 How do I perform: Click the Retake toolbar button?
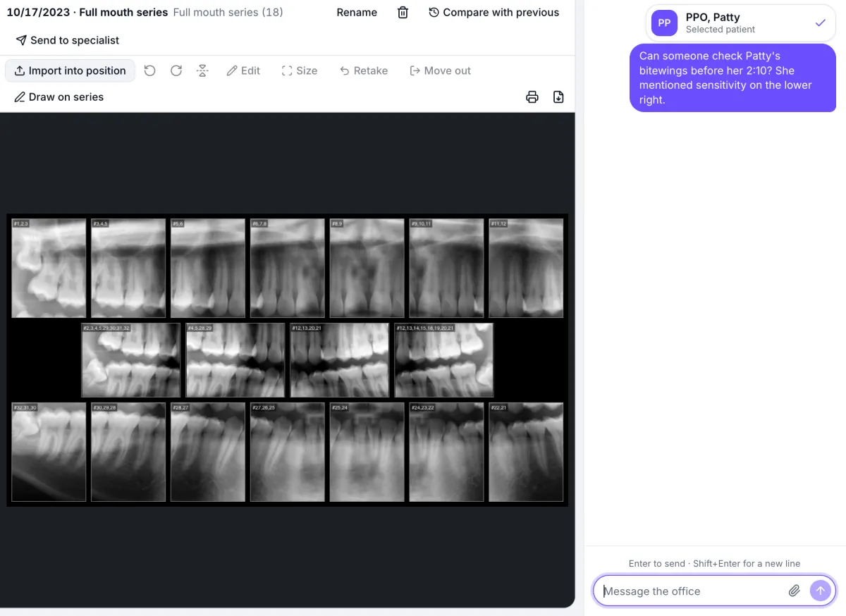pyautogui.click(x=364, y=70)
